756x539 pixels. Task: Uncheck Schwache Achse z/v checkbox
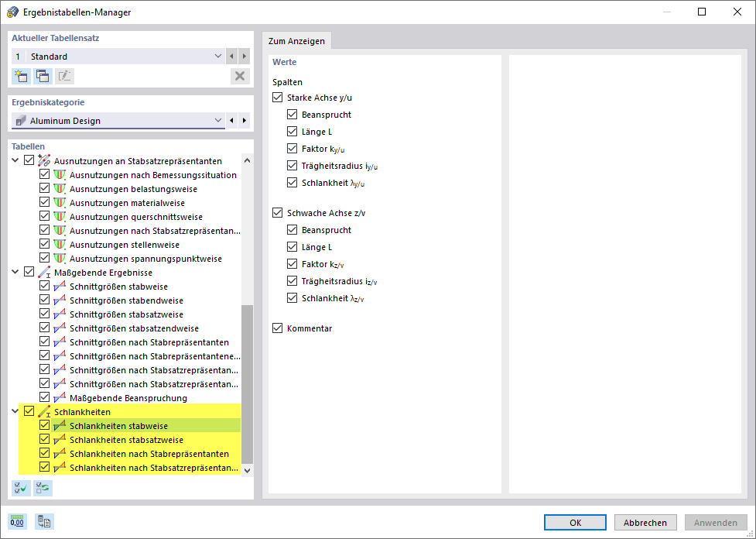tap(277, 213)
